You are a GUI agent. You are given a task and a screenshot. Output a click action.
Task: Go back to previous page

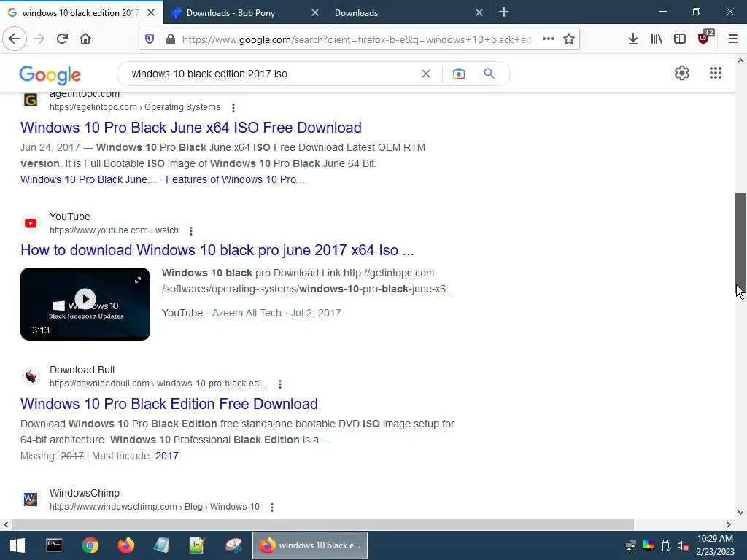pos(15,39)
